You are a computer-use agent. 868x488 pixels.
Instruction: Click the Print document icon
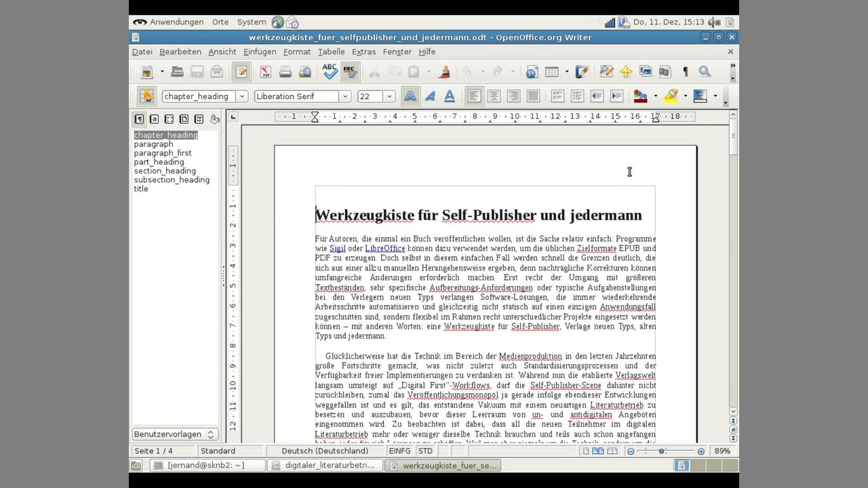click(285, 72)
